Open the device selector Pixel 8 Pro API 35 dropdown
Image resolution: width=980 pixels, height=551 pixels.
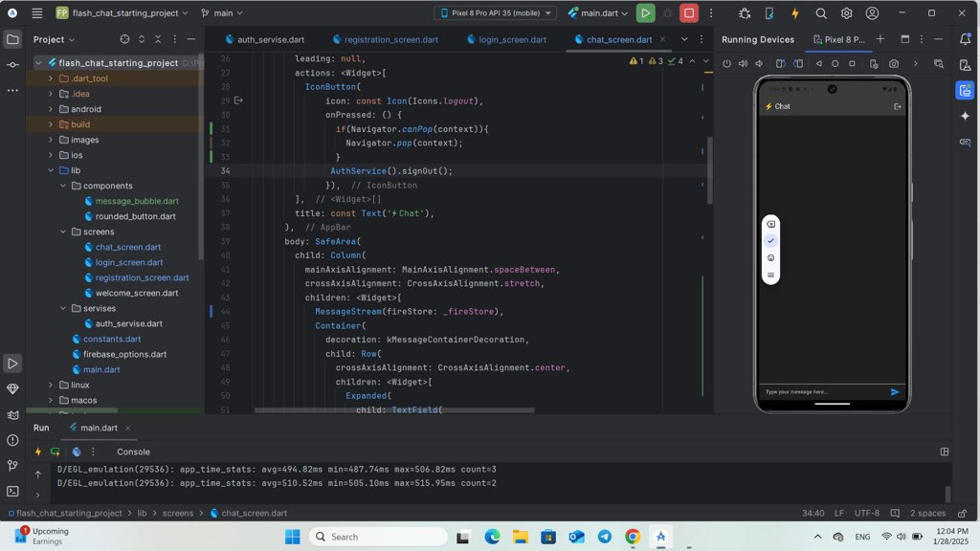pos(497,13)
